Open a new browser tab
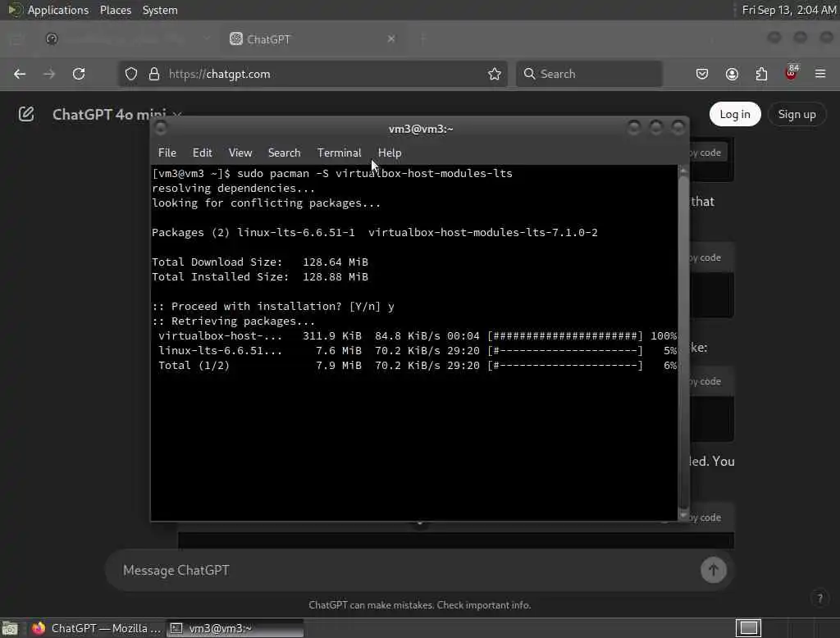This screenshot has height=638, width=840. pyautogui.click(x=422, y=39)
